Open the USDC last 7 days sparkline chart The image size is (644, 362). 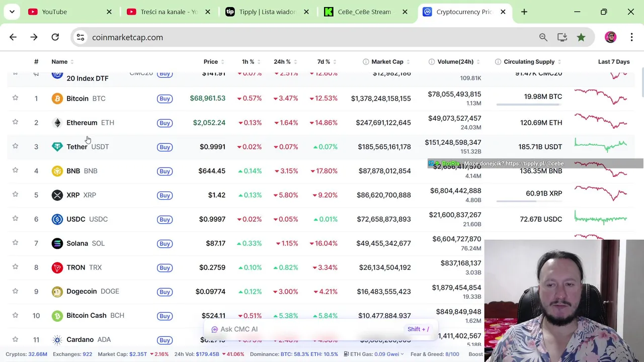coord(601,219)
